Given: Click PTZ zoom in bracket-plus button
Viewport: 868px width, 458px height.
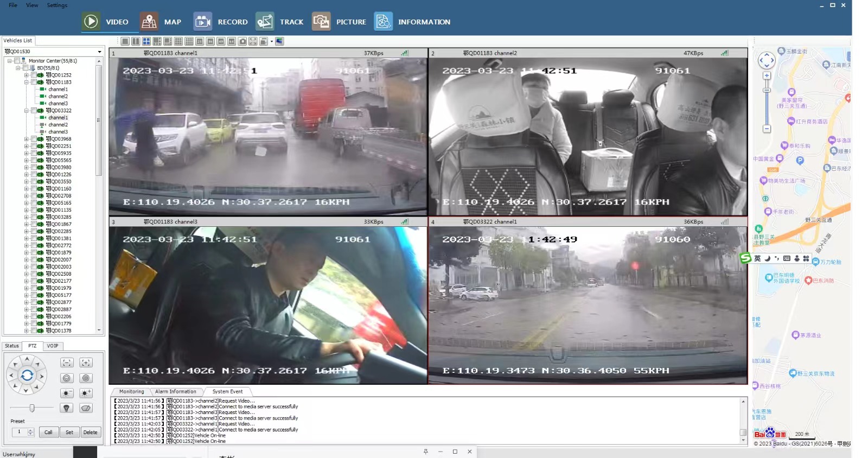Looking at the screenshot, I should point(86,362).
